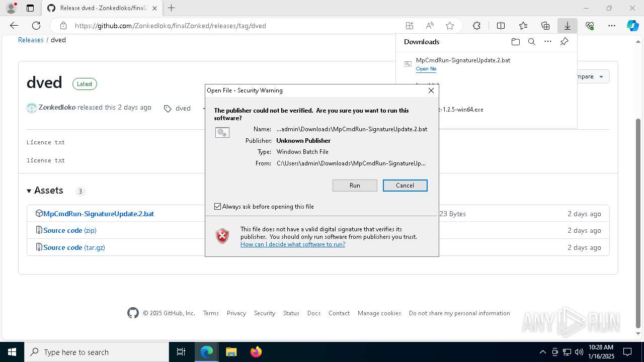
Task: Open the Apps available icon in address bar
Action: (410, 26)
